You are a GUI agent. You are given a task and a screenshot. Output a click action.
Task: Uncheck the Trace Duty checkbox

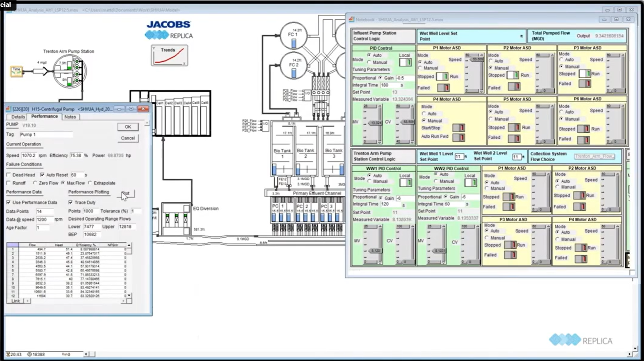click(x=71, y=202)
